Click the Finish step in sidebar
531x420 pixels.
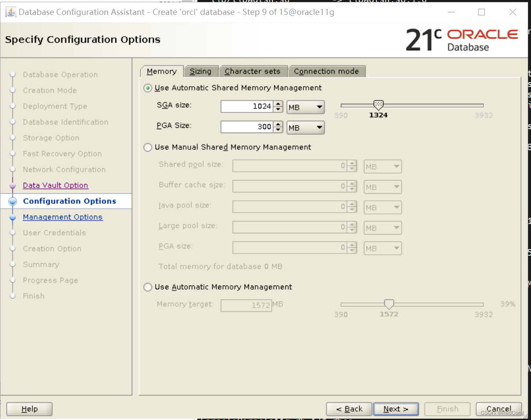(33, 296)
